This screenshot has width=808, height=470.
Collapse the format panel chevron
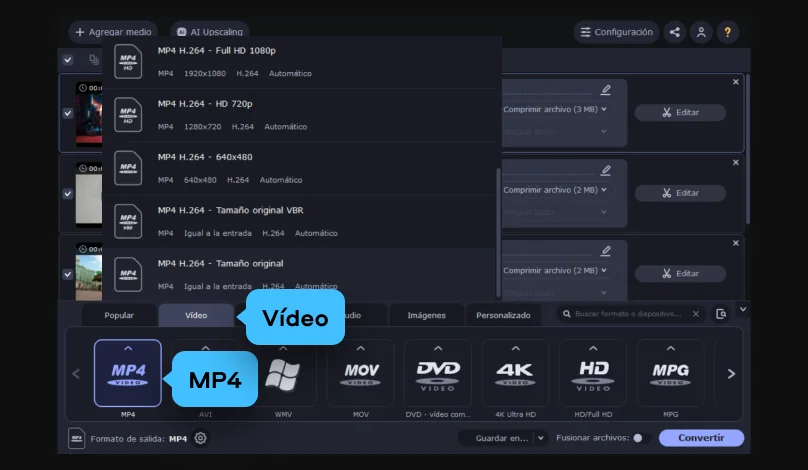(x=743, y=309)
